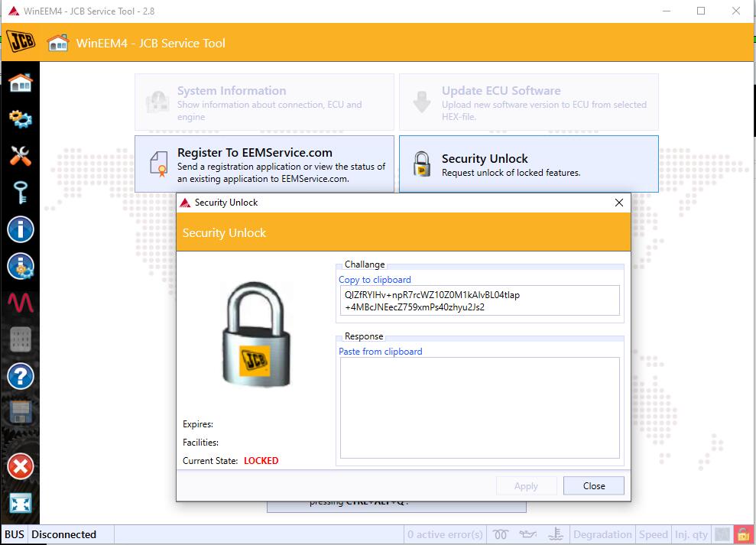Open the red waveform oscilloscope icon
Image resolution: width=756 pixels, height=545 pixels.
tap(20, 303)
